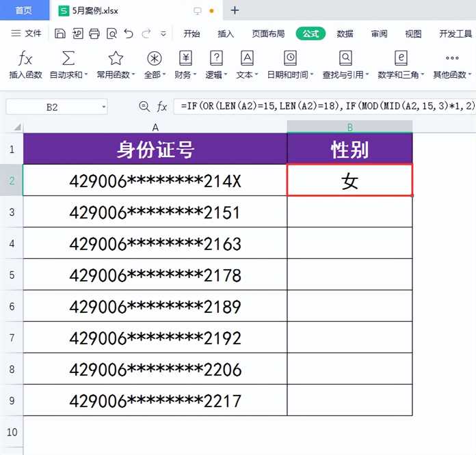Click the Home (首页) tab button
476x455 pixels.
[24, 10]
